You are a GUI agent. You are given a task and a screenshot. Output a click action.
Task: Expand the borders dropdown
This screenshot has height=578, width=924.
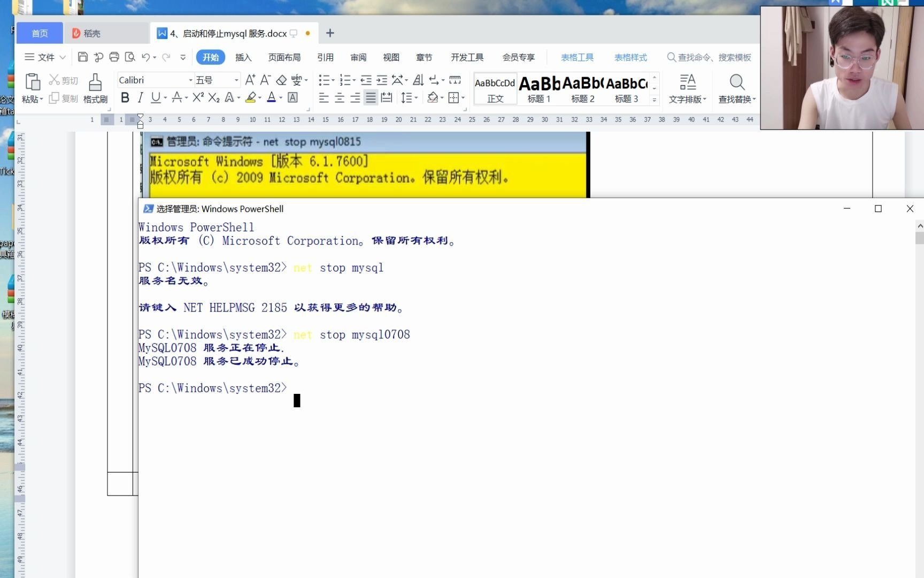pos(463,98)
